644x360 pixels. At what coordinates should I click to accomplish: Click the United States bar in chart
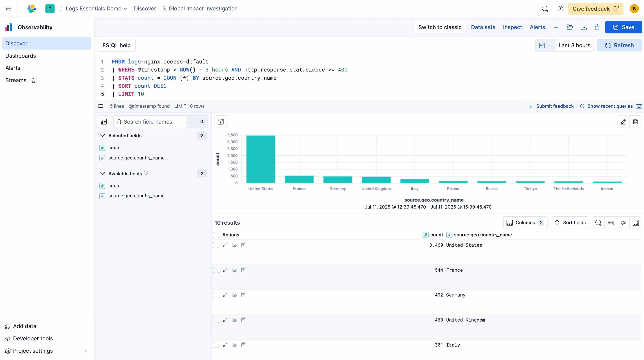(261, 159)
